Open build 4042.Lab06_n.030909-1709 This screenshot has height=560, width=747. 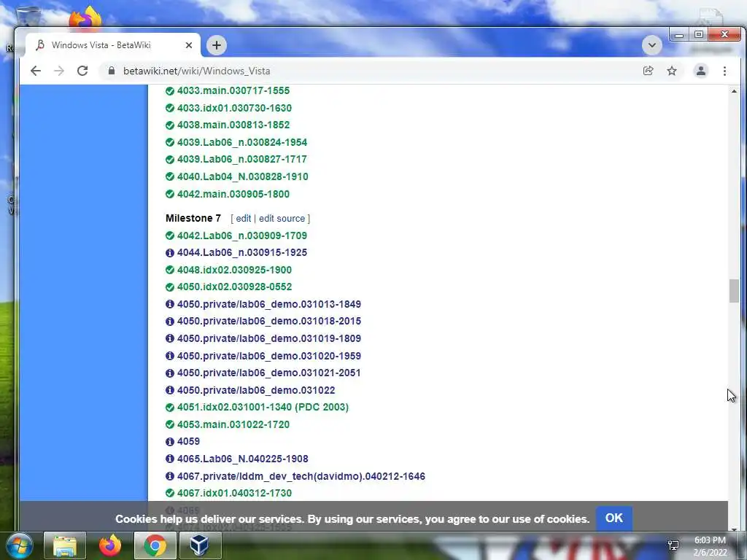[x=242, y=236]
